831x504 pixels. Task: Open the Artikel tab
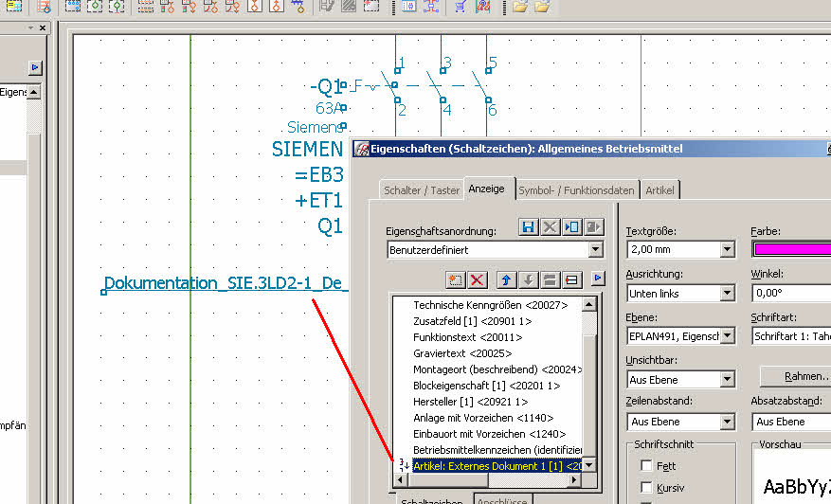(x=659, y=190)
